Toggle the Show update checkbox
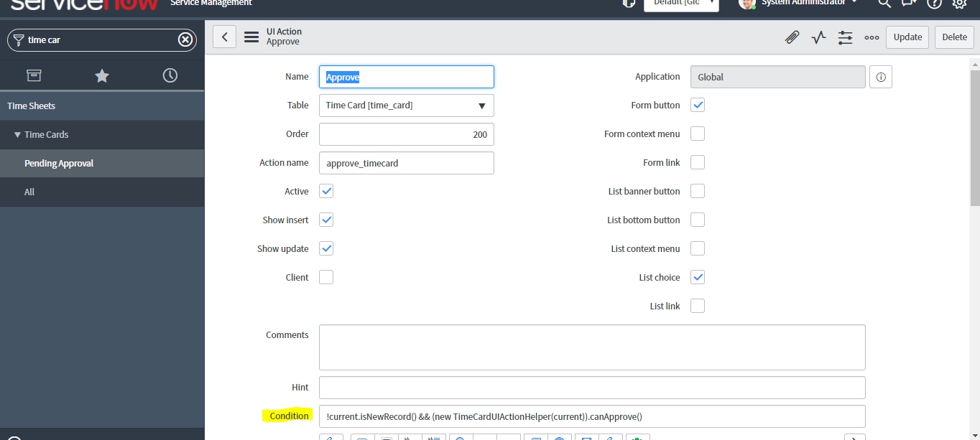 click(326, 248)
